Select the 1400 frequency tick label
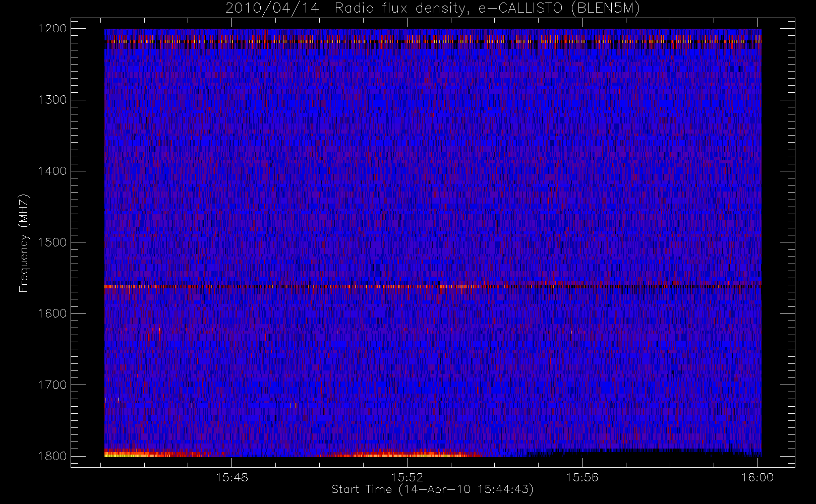The height and width of the screenshot is (504, 816). point(52,171)
